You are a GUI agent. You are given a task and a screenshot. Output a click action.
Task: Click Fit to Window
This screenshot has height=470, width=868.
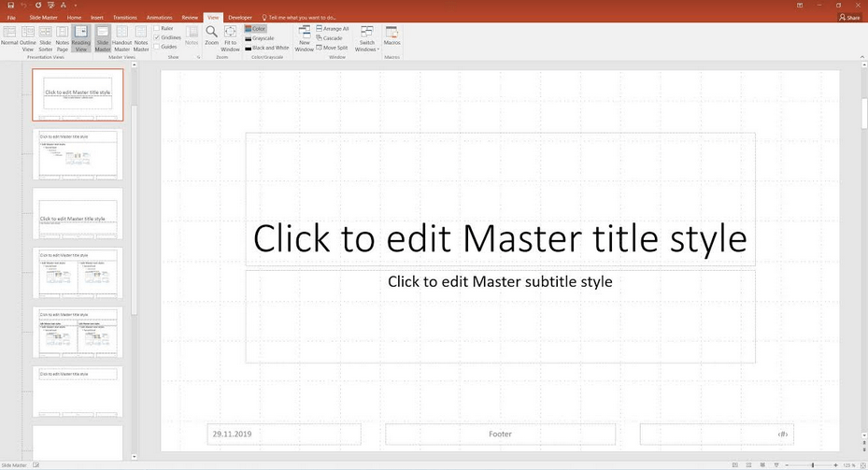click(x=230, y=38)
